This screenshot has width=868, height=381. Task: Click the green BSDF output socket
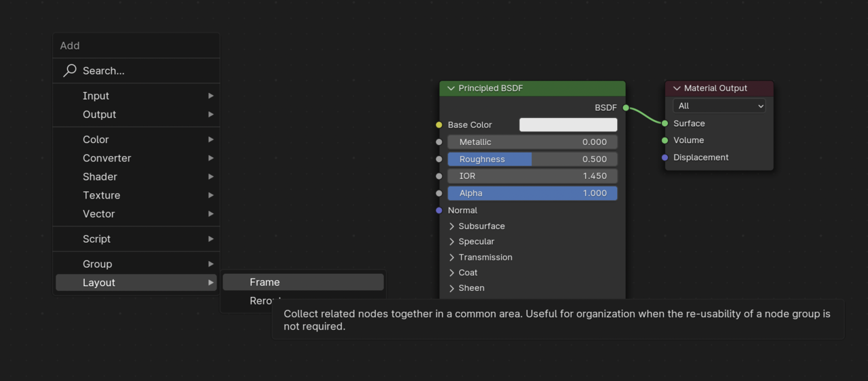pos(626,108)
